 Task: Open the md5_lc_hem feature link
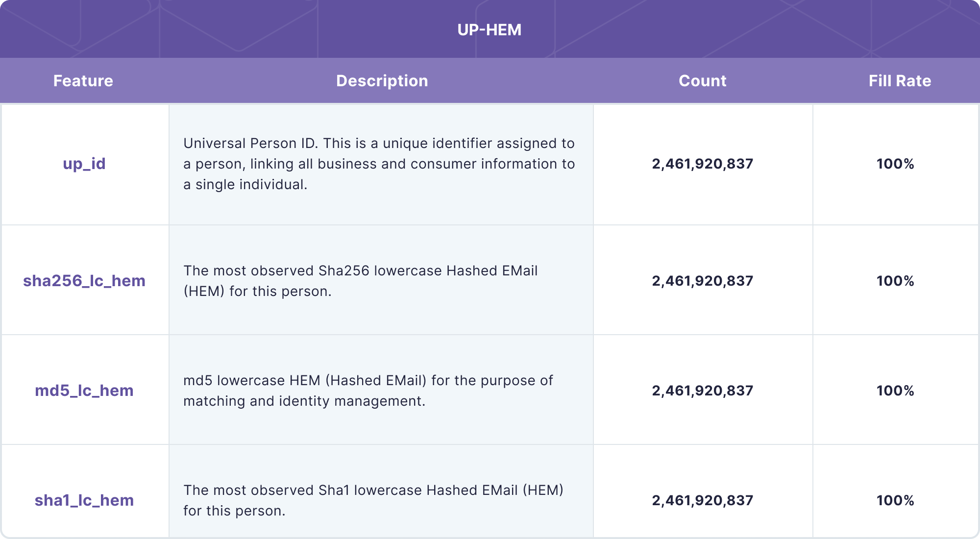[x=84, y=391]
